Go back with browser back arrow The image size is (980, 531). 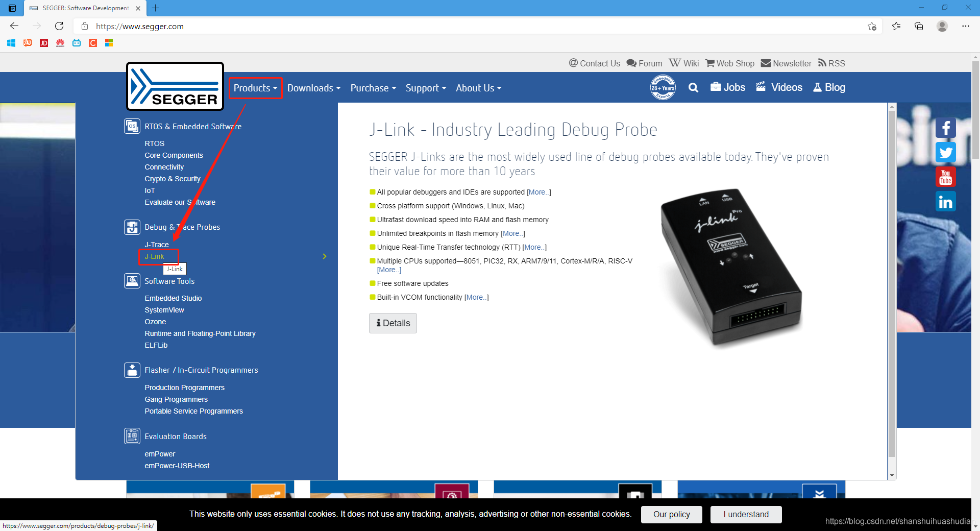point(14,26)
